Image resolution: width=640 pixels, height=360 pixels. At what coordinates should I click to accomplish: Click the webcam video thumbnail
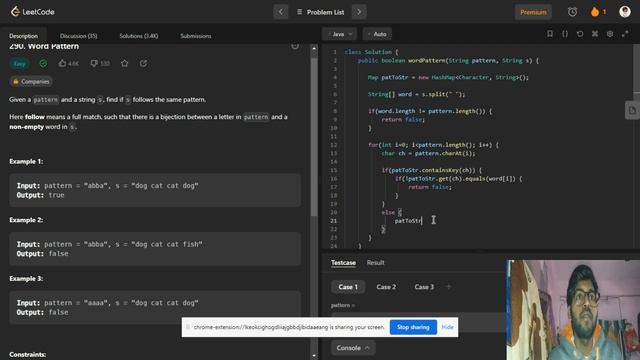click(573, 310)
